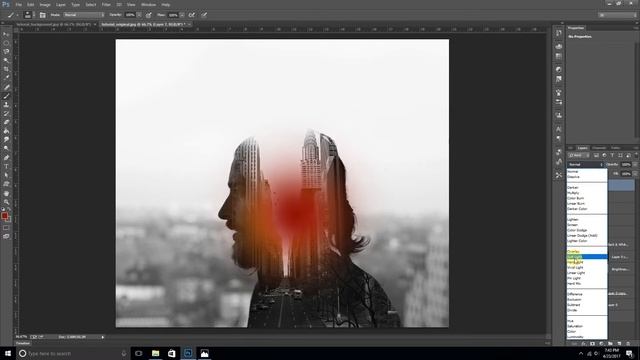Select the Healing Brush tool
Image resolution: width=640 pixels, height=360 pixels.
coord(6,87)
